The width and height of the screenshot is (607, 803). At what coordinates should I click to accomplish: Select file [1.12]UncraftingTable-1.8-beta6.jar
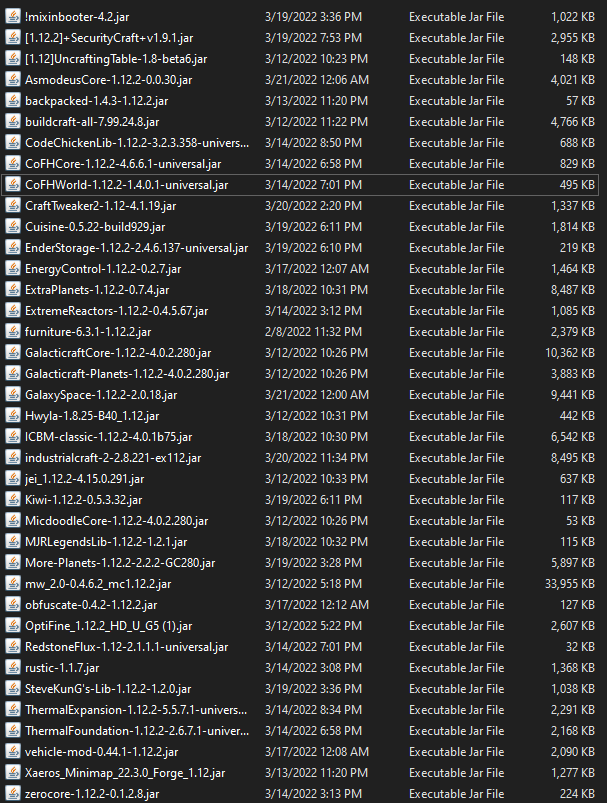pyautogui.click(x=116, y=59)
